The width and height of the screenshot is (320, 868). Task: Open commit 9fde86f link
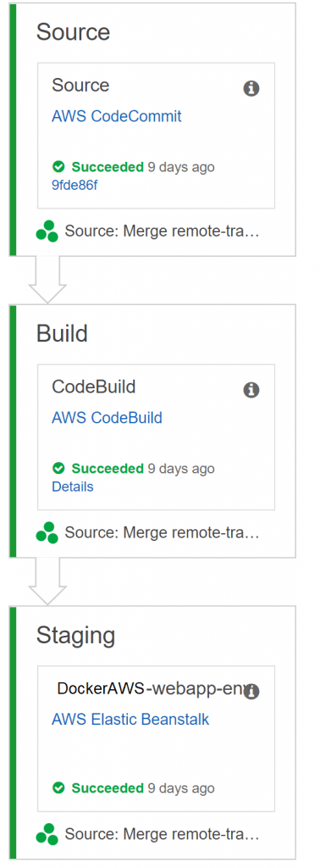(74, 185)
